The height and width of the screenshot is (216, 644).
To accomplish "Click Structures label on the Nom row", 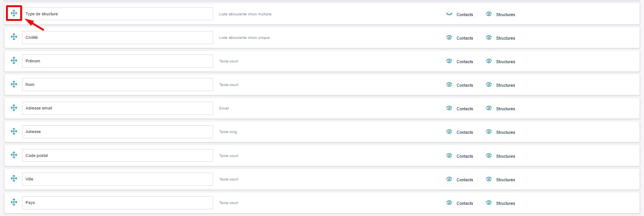I will coord(505,85).
